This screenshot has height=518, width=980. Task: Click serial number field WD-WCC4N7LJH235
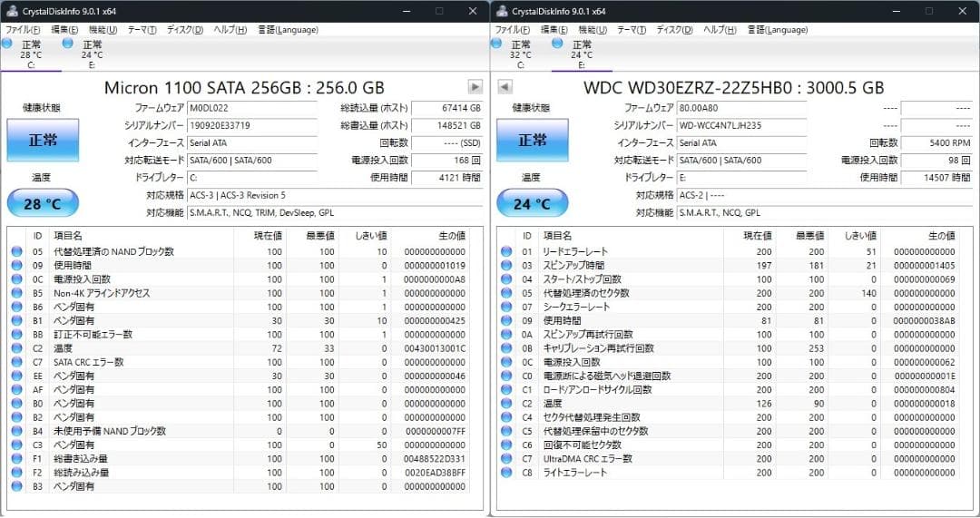pyautogui.click(x=742, y=125)
